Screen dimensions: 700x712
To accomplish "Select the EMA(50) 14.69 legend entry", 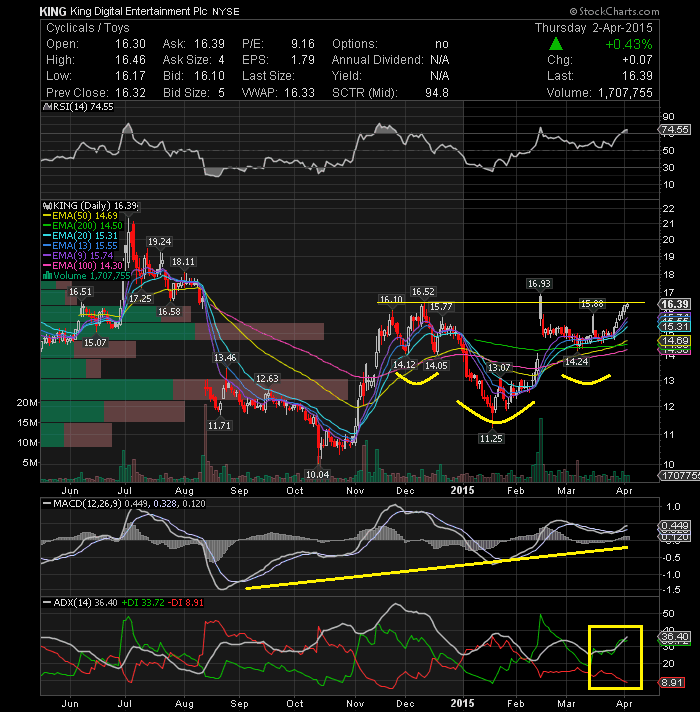I will 84,216.
